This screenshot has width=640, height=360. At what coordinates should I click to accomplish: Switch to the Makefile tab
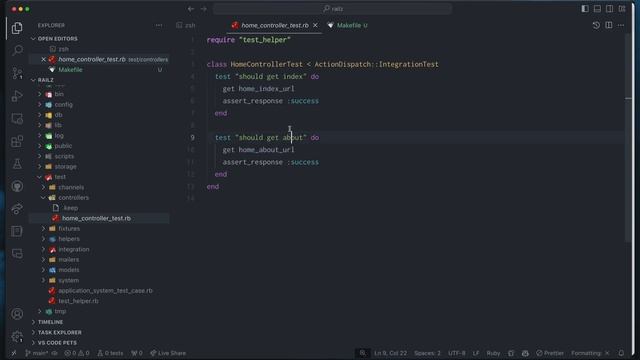(x=347, y=25)
